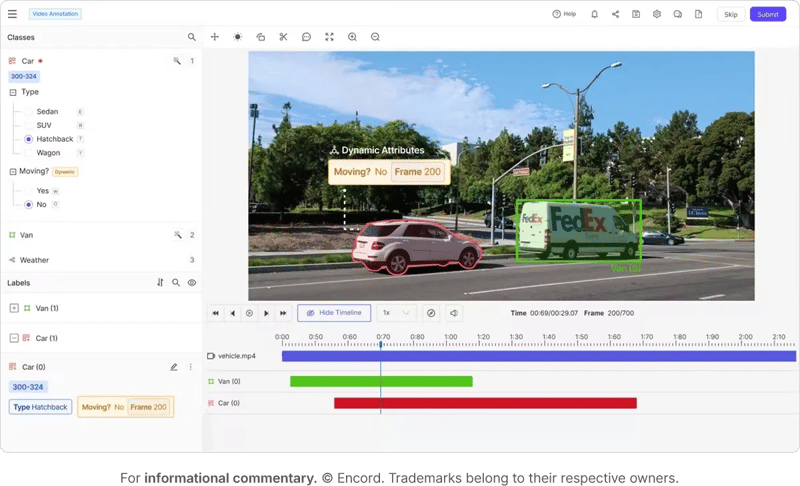Click the circular play-loop control
The height and width of the screenshot is (486, 800).
pyautogui.click(x=249, y=313)
